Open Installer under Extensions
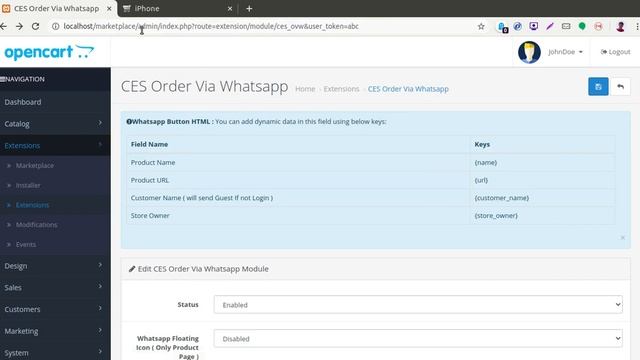This screenshot has height=360, width=640. click(x=28, y=185)
